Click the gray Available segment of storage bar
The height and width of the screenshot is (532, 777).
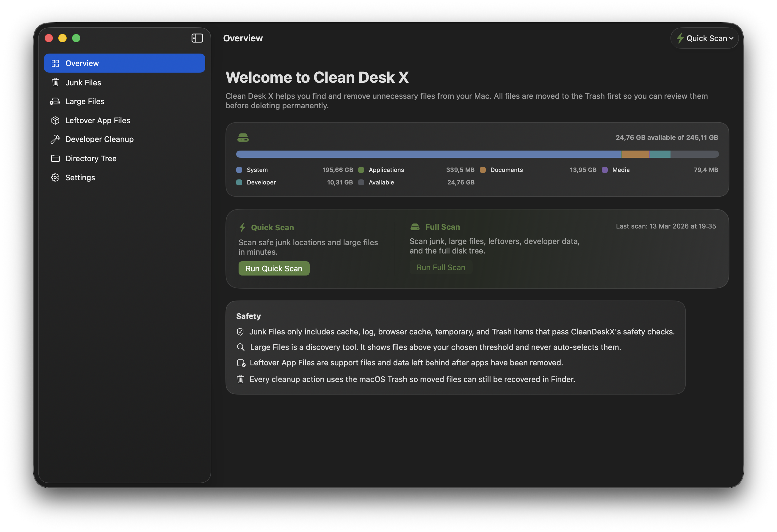[x=695, y=154]
